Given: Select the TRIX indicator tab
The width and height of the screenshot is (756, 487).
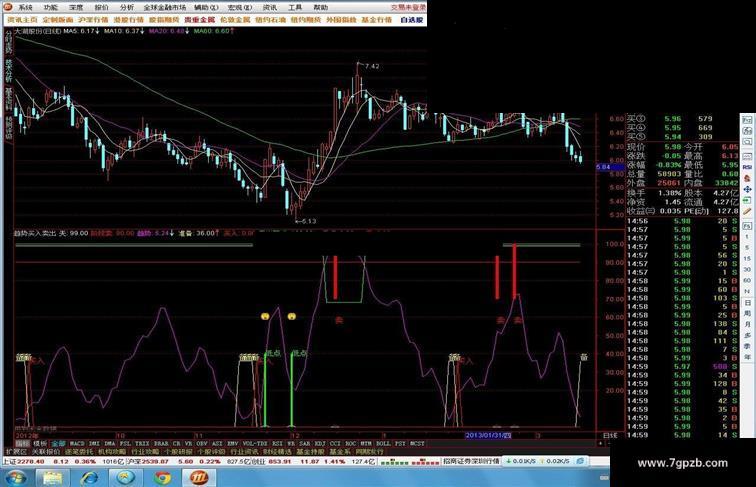Looking at the screenshot, I should click(x=142, y=443).
